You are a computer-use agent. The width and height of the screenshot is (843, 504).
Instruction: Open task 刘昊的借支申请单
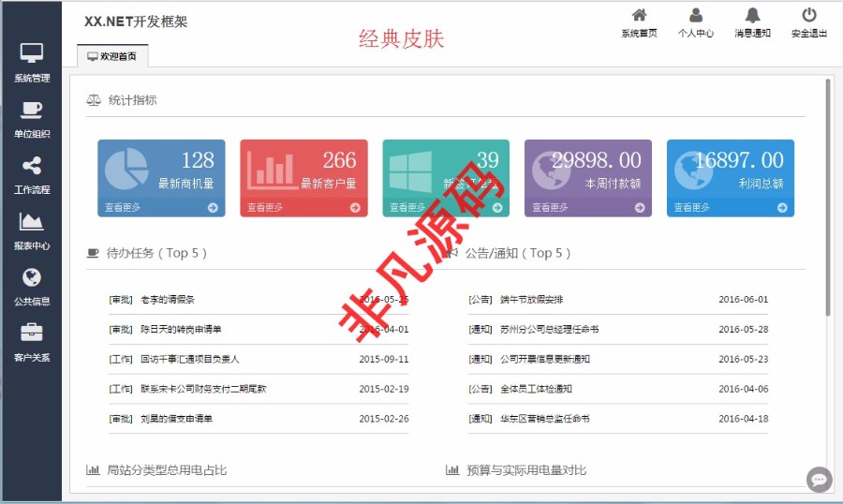point(176,419)
